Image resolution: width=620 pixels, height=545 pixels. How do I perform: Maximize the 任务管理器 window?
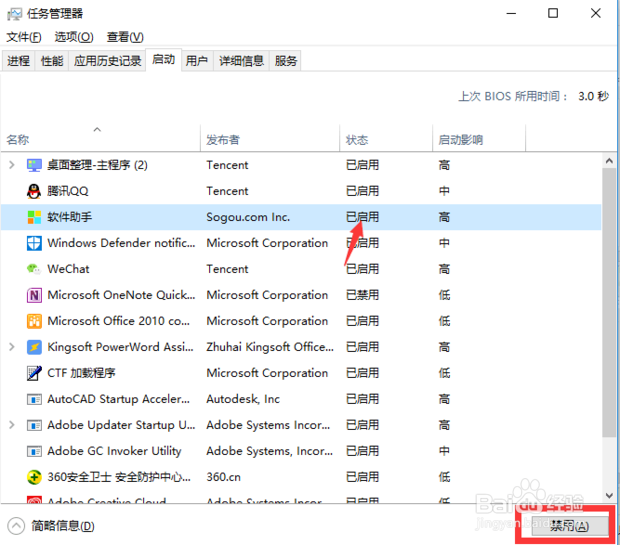[x=553, y=13]
